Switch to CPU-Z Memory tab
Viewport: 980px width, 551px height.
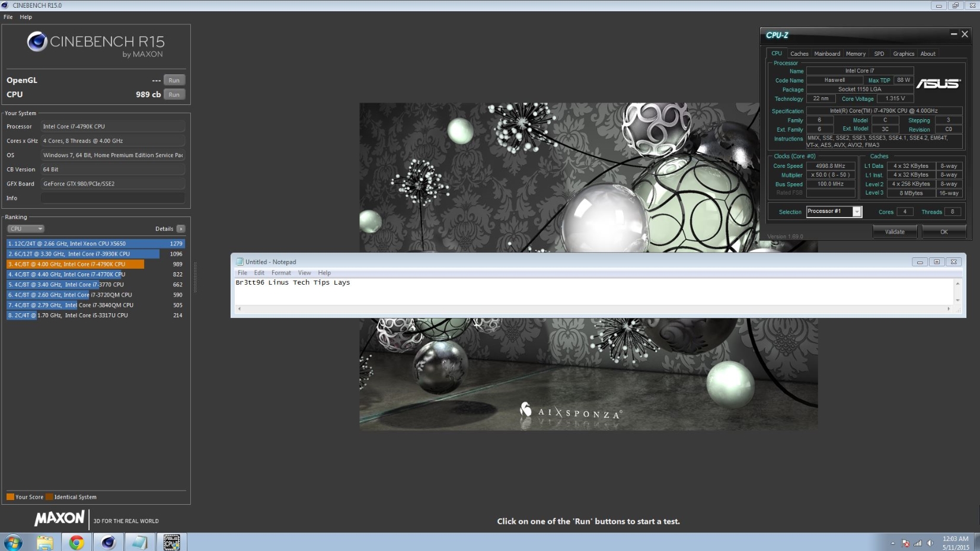pos(855,54)
